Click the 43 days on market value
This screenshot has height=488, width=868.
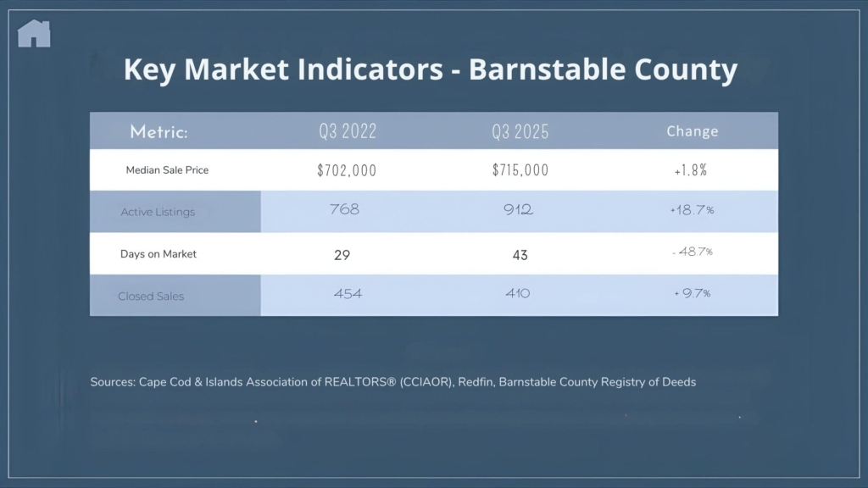520,254
